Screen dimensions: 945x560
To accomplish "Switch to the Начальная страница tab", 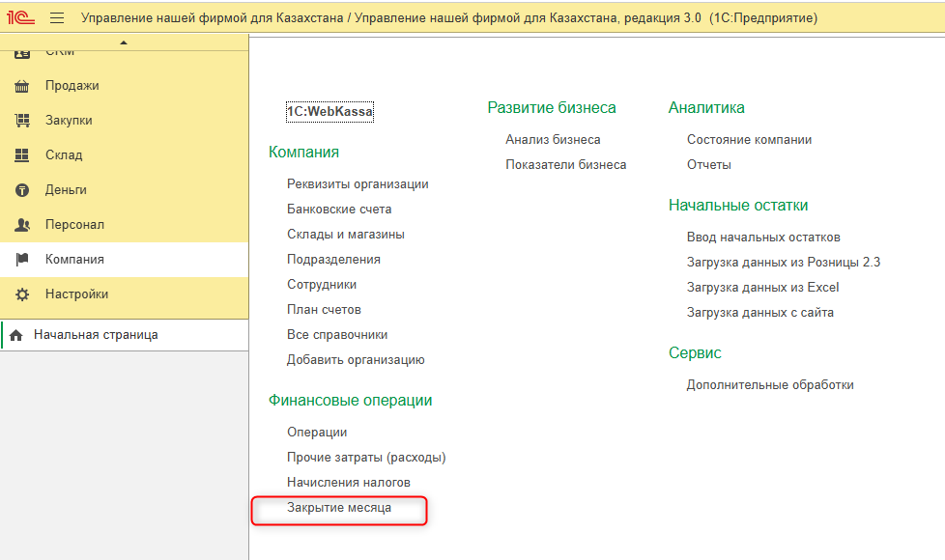I will [x=95, y=335].
